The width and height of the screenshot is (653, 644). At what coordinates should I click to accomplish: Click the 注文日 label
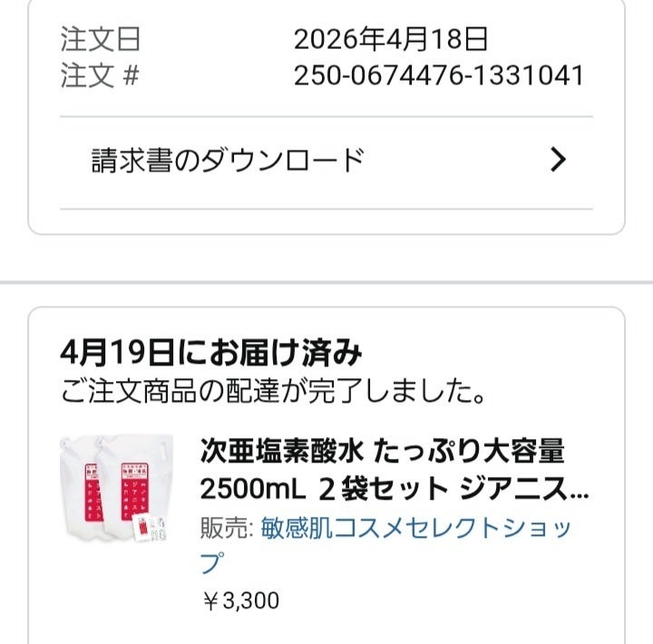(101, 39)
